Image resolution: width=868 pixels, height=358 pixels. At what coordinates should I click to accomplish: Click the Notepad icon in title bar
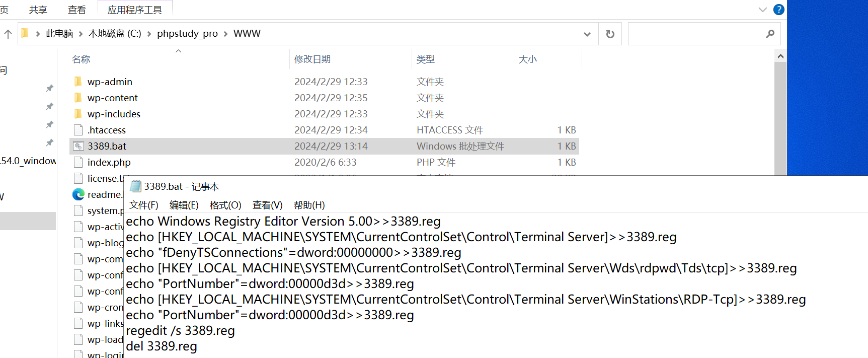[x=135, y=186]
